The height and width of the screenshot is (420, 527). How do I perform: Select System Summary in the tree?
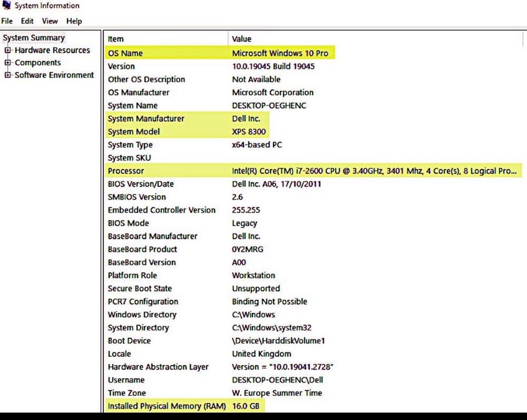point(33,38)
